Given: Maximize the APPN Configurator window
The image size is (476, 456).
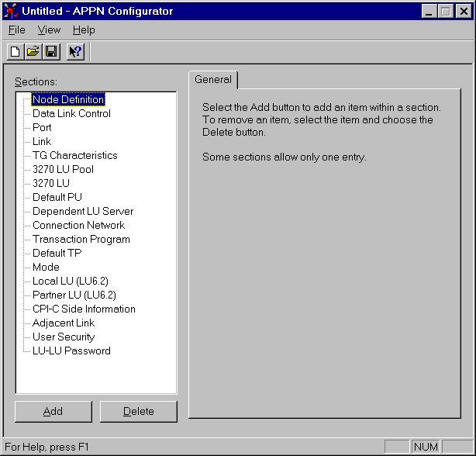Looking at the screenshot, I should click(446, 12).
